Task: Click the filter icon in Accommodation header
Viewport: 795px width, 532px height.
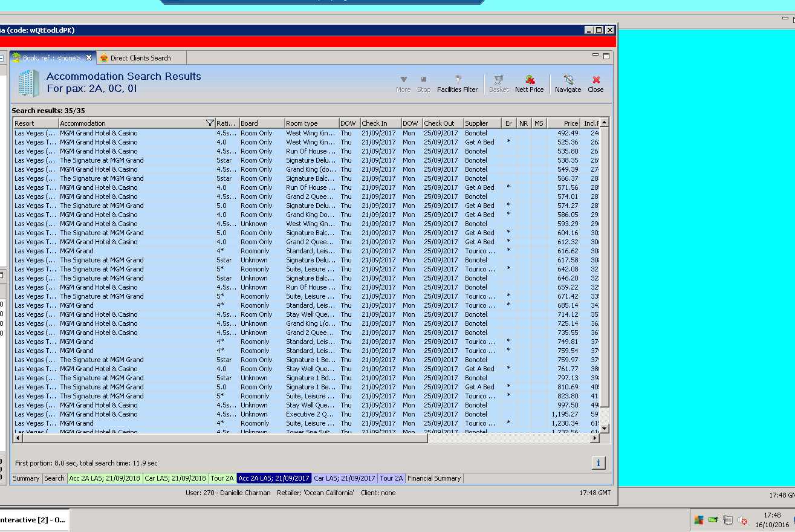Action: pos(210,123)
